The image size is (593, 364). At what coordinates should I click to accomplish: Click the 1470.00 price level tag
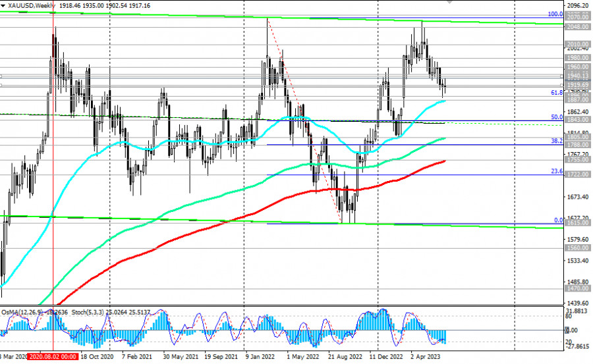(x=577, y=288)
